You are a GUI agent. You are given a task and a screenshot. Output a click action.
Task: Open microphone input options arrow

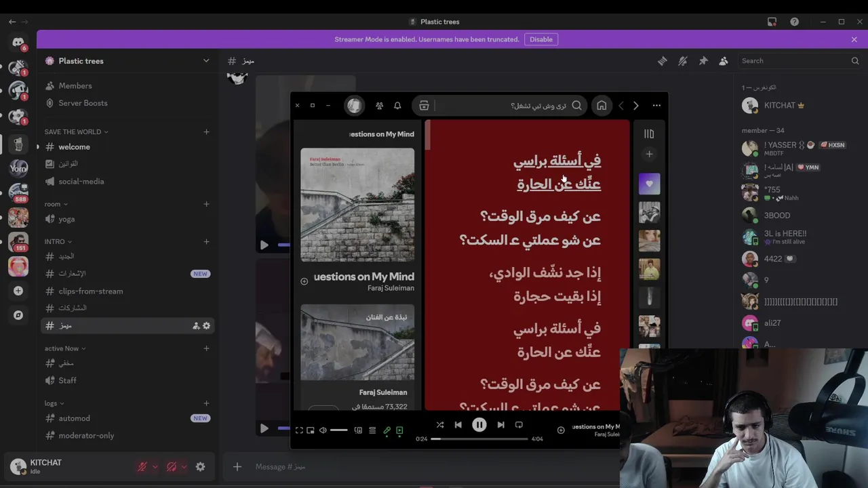(x=155, y=466)
